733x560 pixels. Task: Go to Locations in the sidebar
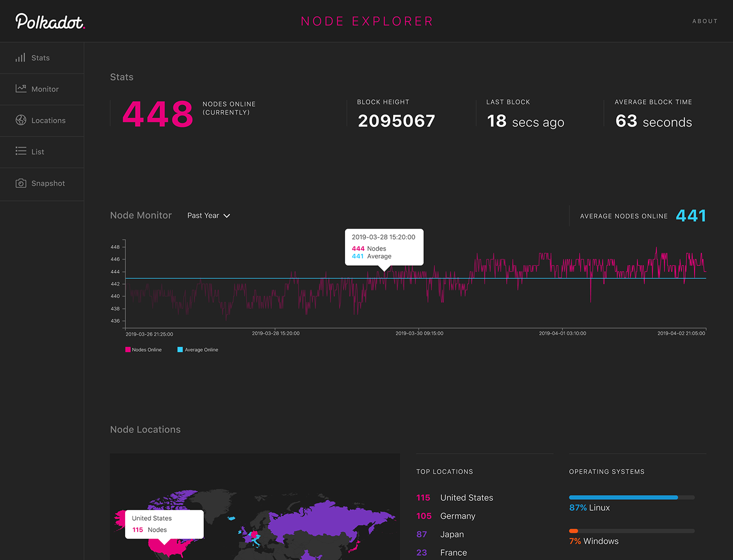(42, 121)
